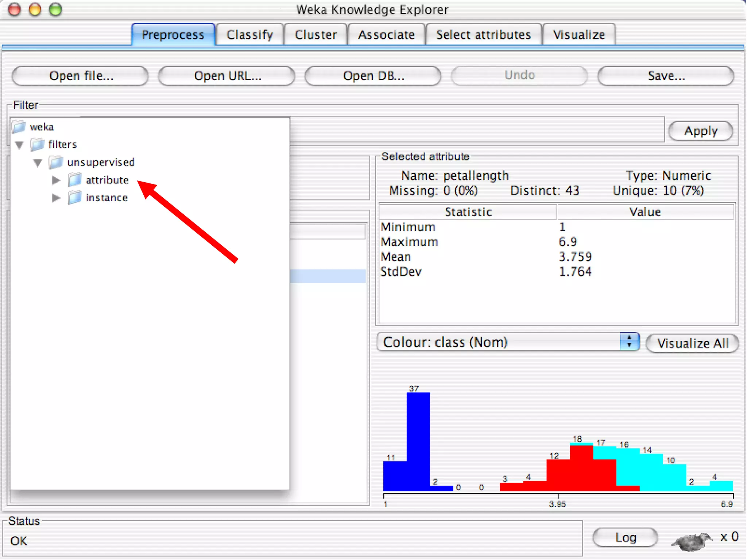Collapse the unsupervised tree node
The width and height of the screenshot is (747, 560).
click(38, 163)
